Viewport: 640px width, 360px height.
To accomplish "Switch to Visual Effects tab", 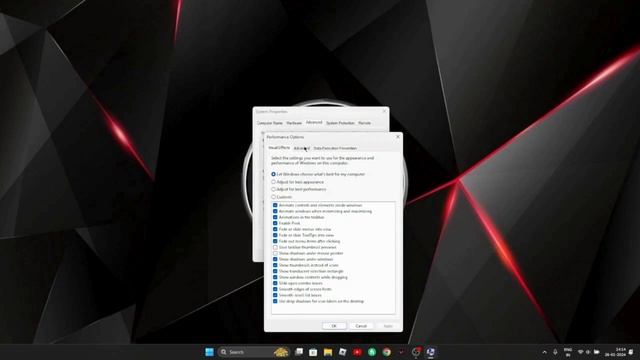I will click(279, 148).
